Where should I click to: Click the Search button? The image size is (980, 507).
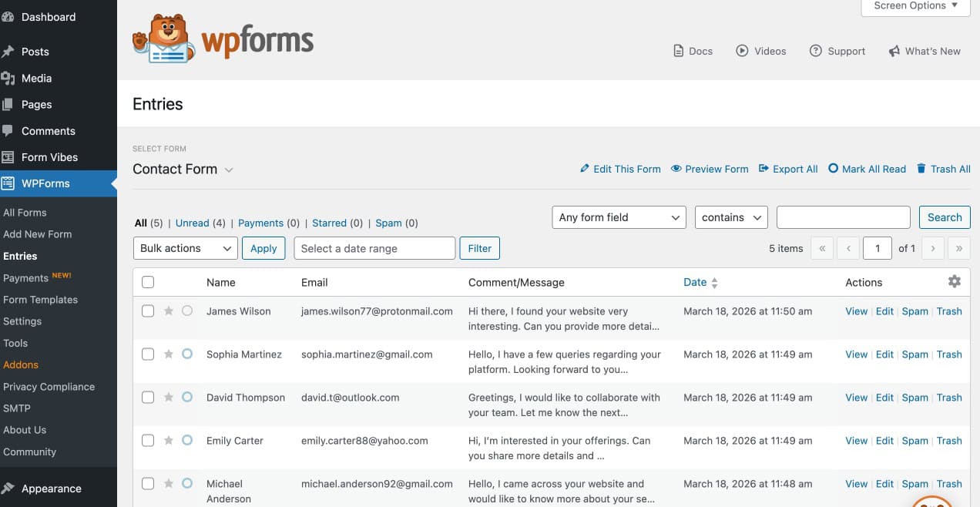click(945, 217)
